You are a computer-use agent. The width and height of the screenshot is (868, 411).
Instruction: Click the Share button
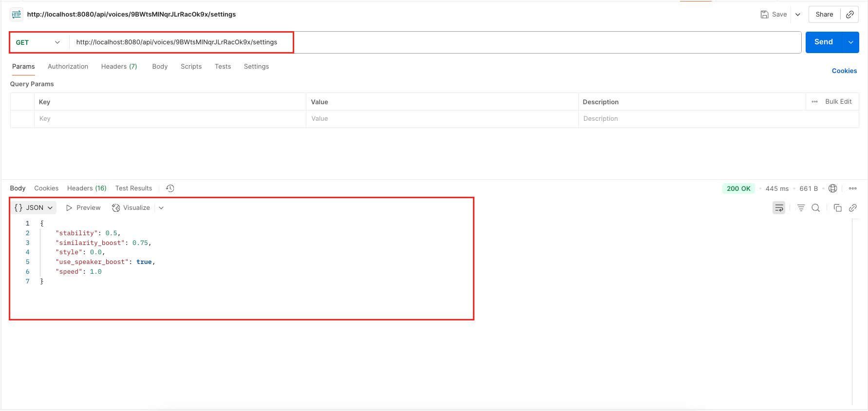tap(824, 15)
